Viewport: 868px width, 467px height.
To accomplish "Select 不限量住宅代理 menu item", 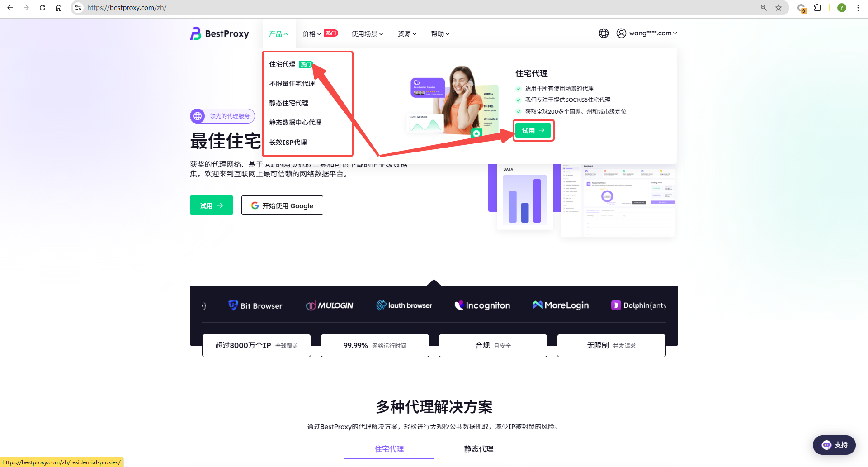I will point(292,84).
